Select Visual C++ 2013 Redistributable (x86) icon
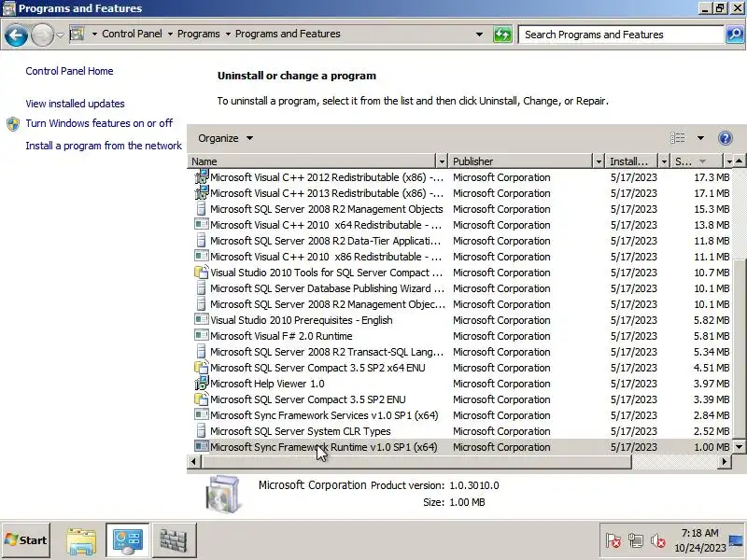This screenshot has width=747, height=560. 202,192
